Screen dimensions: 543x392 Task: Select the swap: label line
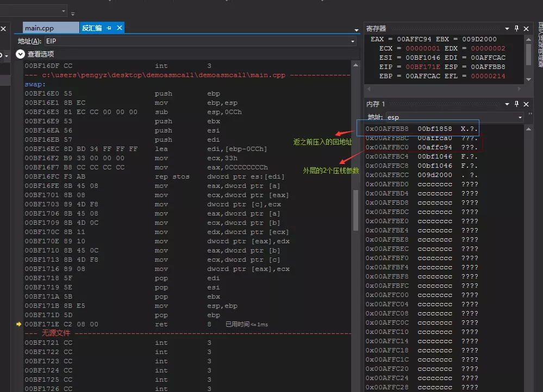click(x=35, y=84)
